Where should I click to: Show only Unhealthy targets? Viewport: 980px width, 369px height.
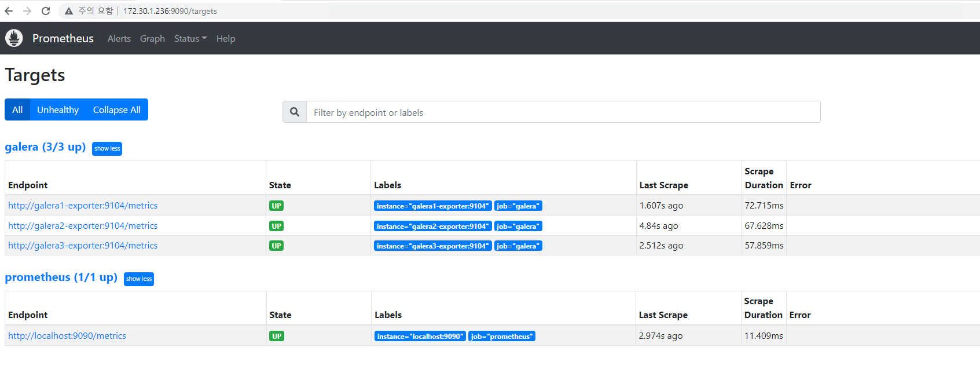pyautogui.click(x=58, y=109)
